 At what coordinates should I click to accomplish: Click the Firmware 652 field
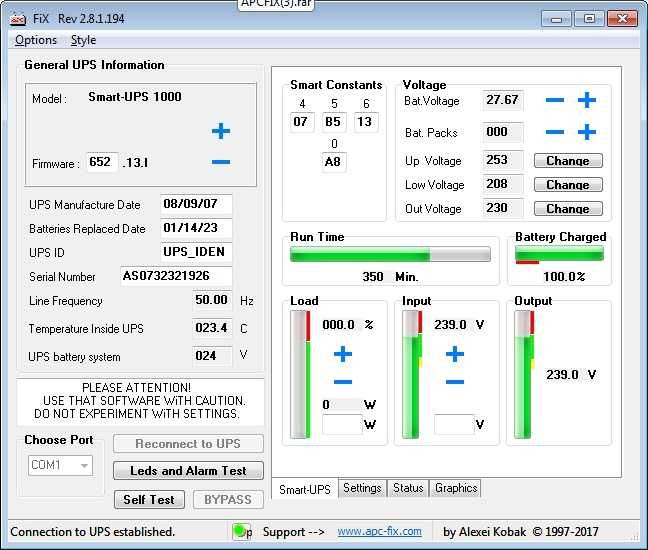102,162
